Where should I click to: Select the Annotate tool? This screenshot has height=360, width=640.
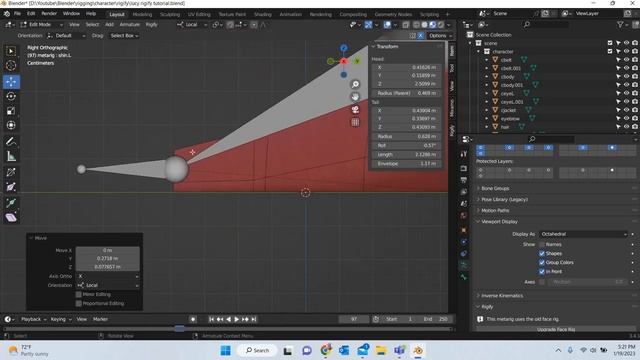11,142
